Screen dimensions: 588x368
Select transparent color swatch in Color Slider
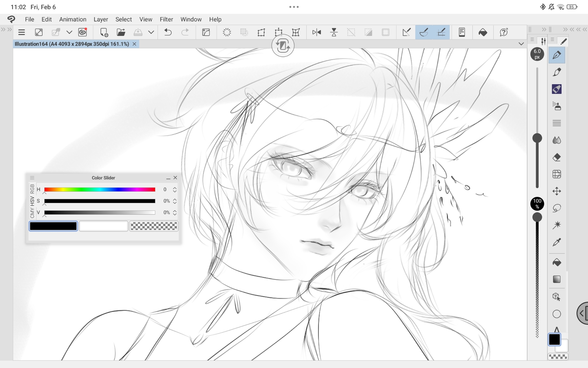[x=154, y=226]
